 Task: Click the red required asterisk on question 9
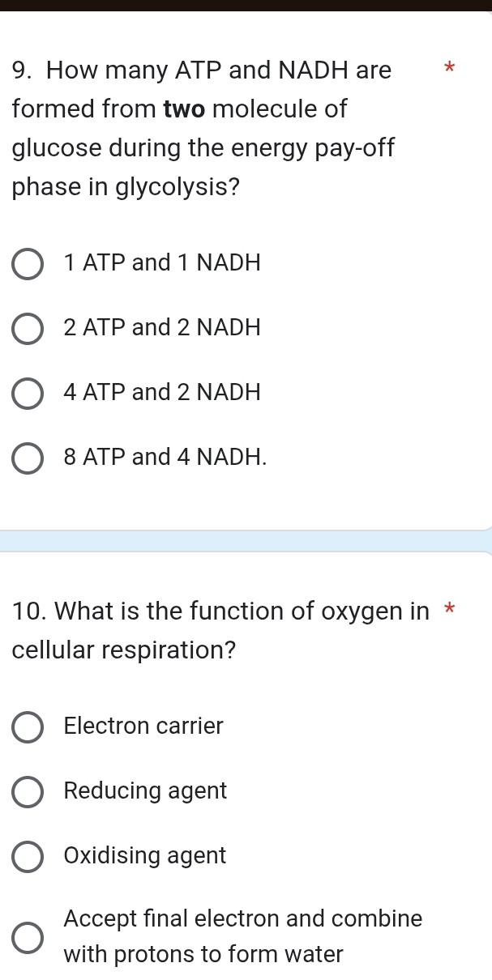pyautogui.click(x=450, y=70)
